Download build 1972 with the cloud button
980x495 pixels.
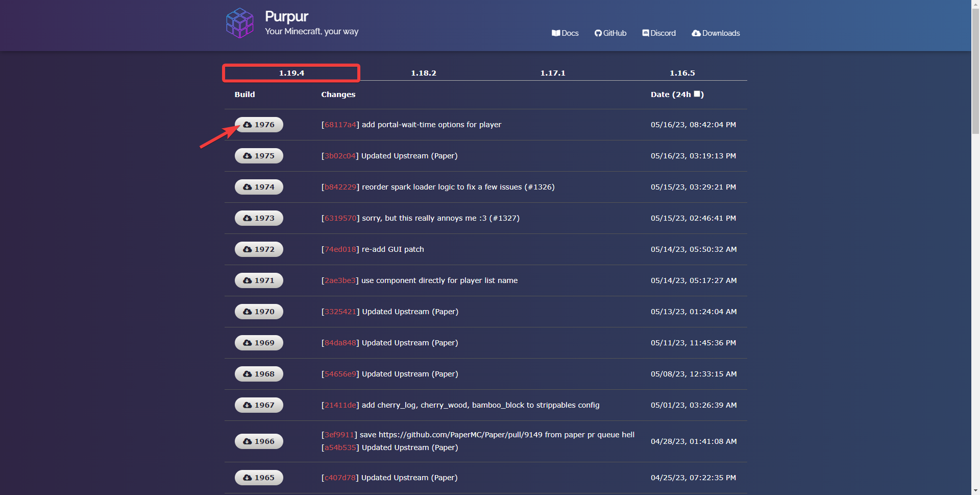point(259,249)
